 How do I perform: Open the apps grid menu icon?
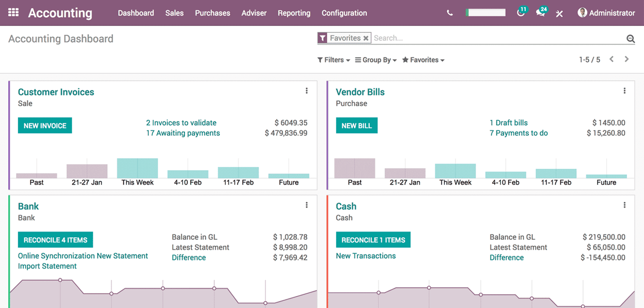coord(13,12)
